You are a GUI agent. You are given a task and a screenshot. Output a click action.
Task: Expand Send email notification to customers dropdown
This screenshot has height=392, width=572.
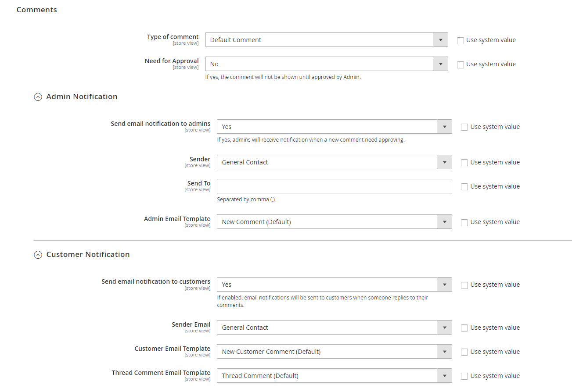(334, 285)
